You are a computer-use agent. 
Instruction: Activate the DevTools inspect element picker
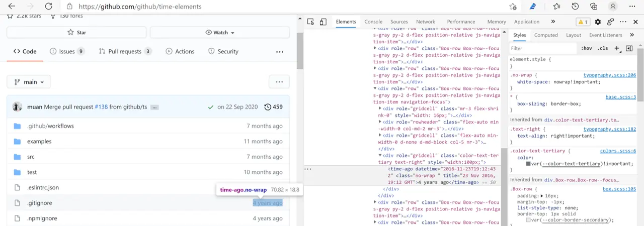pyautogui.click(x=310, y=22)
